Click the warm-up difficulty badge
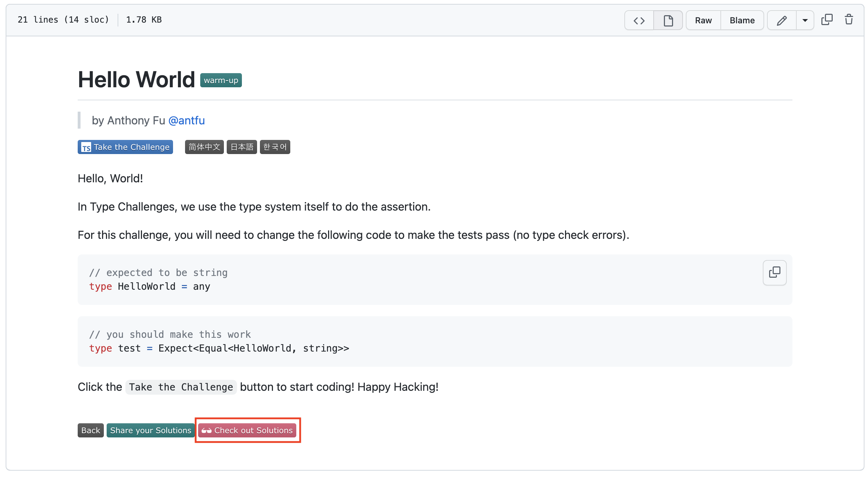 [221, 80]
